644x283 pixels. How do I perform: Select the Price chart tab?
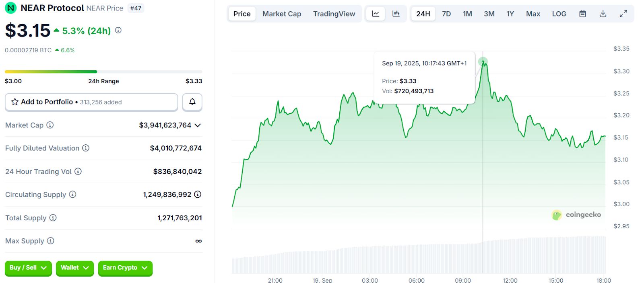pos(242,14)
